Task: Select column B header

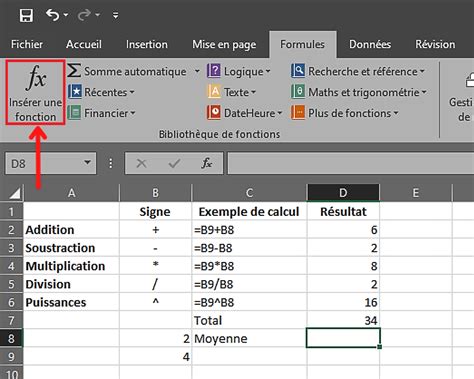Action: click(x=155, y=193)
